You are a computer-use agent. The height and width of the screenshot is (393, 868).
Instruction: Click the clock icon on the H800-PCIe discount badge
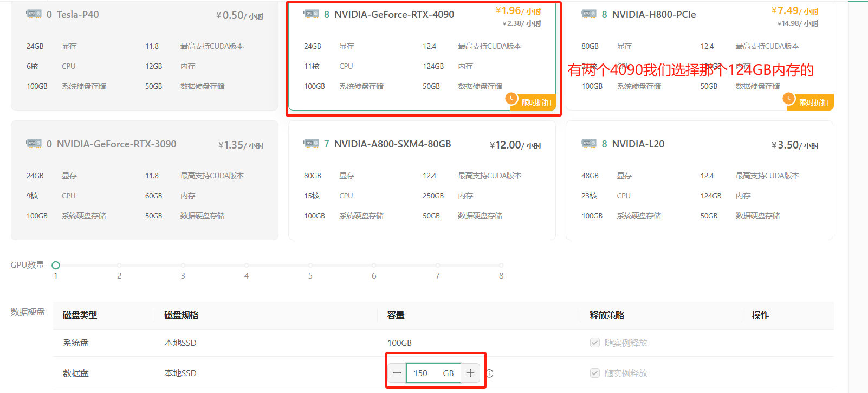789,98
